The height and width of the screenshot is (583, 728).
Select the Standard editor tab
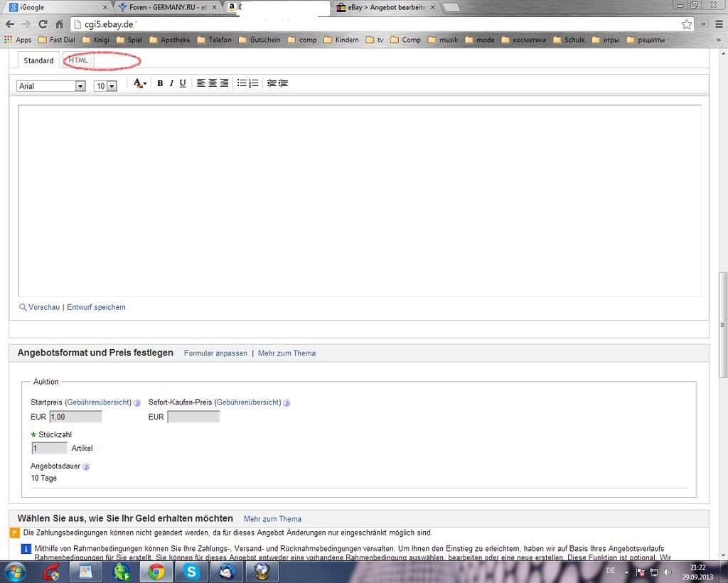tap(38, 60)
